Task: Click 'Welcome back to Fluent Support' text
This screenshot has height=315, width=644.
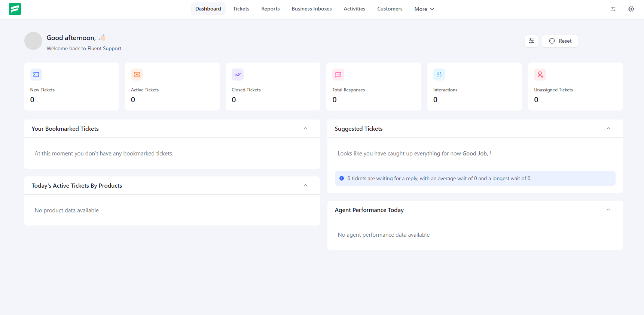Action: [84, 48]
